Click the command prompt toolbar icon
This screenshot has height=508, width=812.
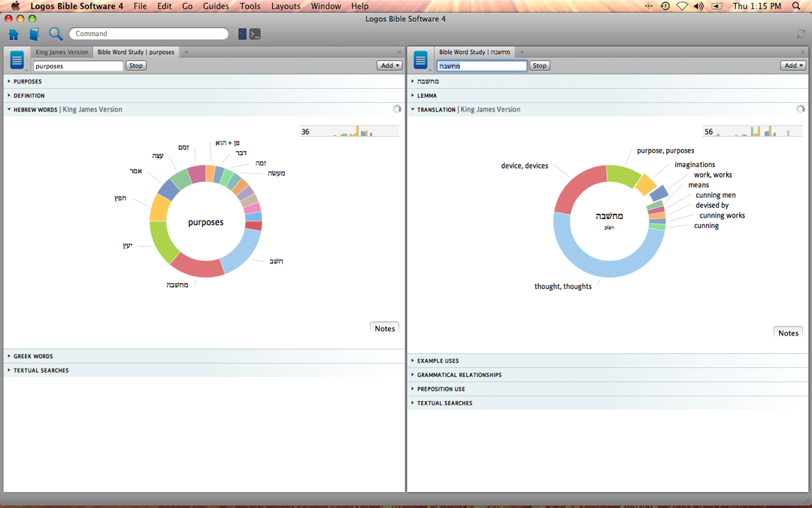point(255,34)
